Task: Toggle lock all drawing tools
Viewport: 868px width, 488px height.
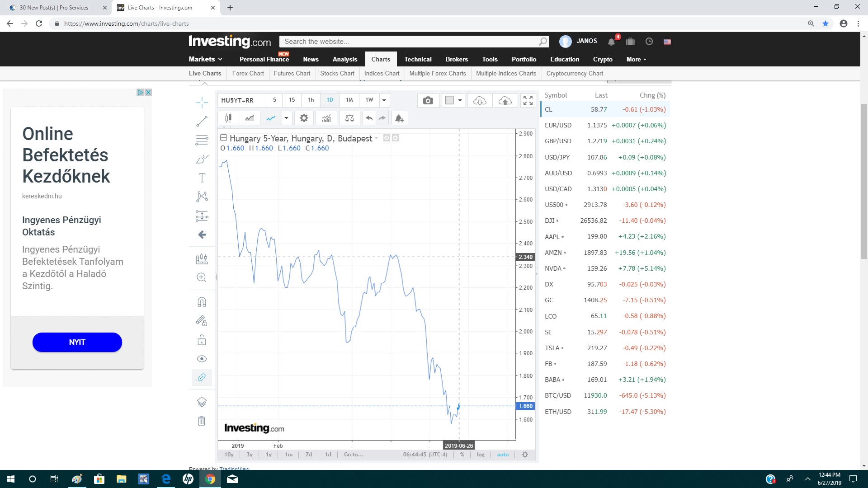Action: click(x=202, y=340)
